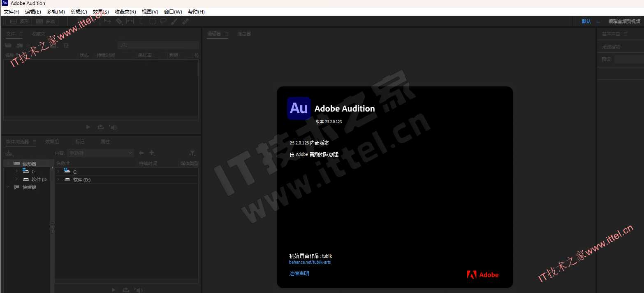Image resolution: width=644 pixels, height=293 pixels.
Task: Select the 默认 workspace
Action: click(586, 21)
